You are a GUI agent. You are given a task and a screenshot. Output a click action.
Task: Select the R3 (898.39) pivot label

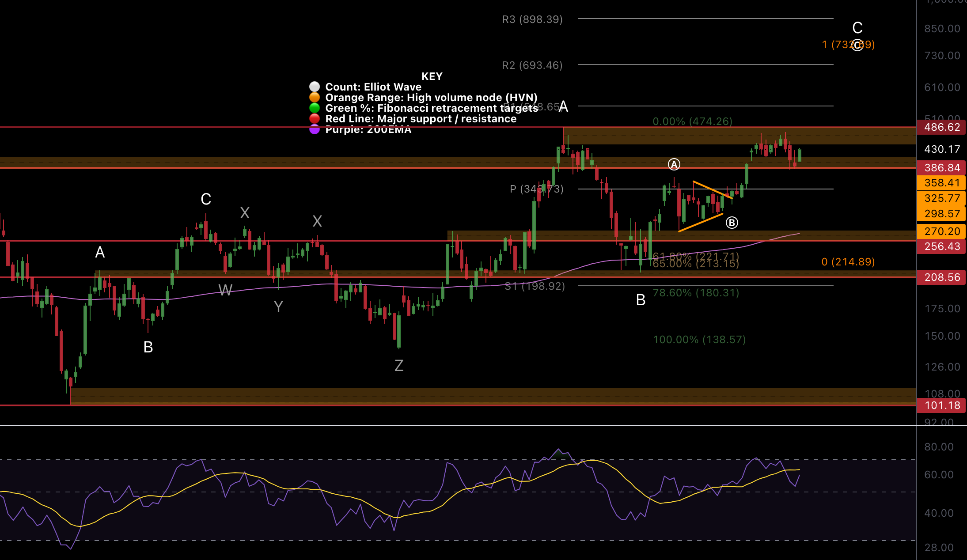[532, 19]
